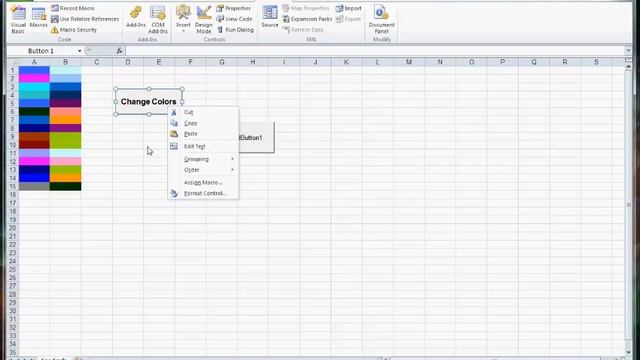
Task: Click the vertical scrollbar down arrow
Action: [x=629, y=352]
